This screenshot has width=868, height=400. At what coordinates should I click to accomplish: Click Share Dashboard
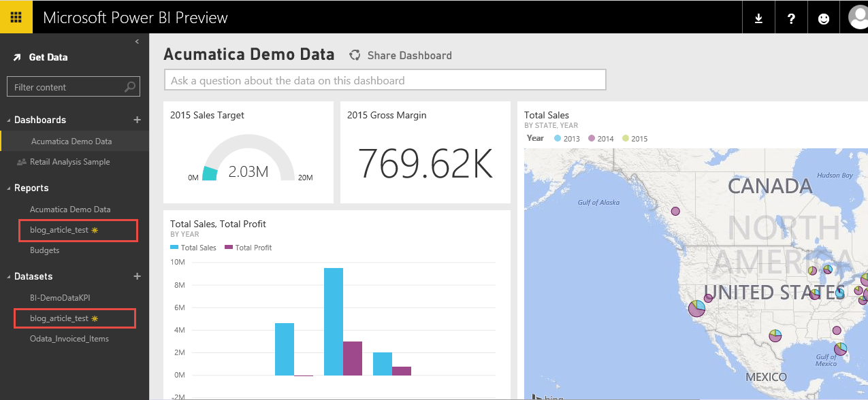[x=409, y=56]
